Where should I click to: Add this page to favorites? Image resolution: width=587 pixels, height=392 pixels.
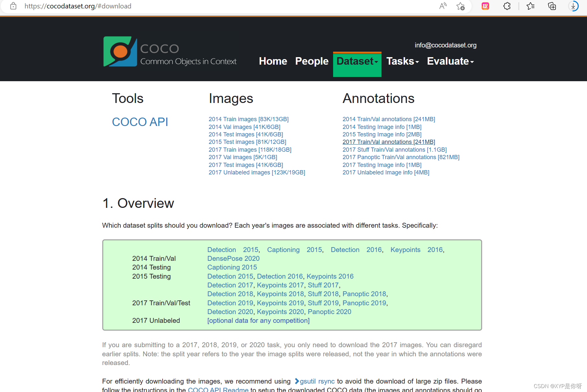click(x=461, y=6)
